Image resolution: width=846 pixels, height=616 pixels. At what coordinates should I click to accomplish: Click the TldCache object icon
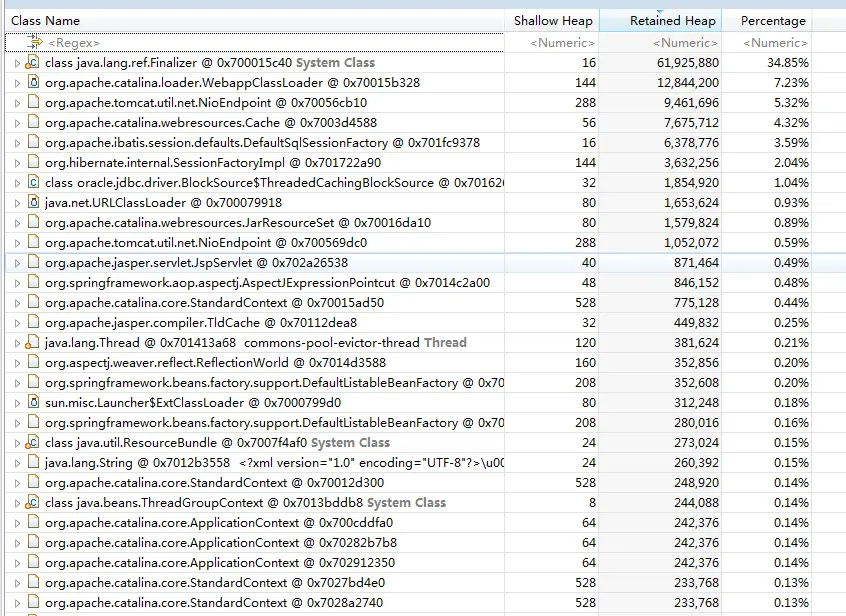[33, 322]
